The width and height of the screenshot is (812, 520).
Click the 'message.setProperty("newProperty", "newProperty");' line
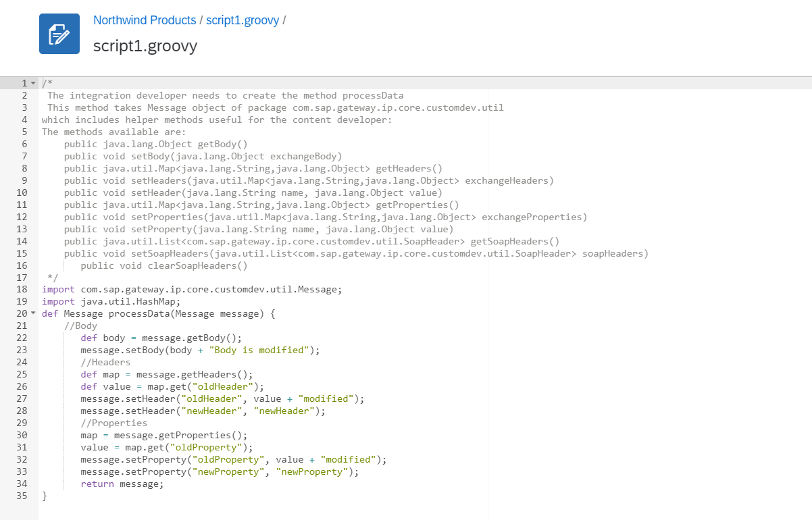pyautogui.click(x=220, y=472)
